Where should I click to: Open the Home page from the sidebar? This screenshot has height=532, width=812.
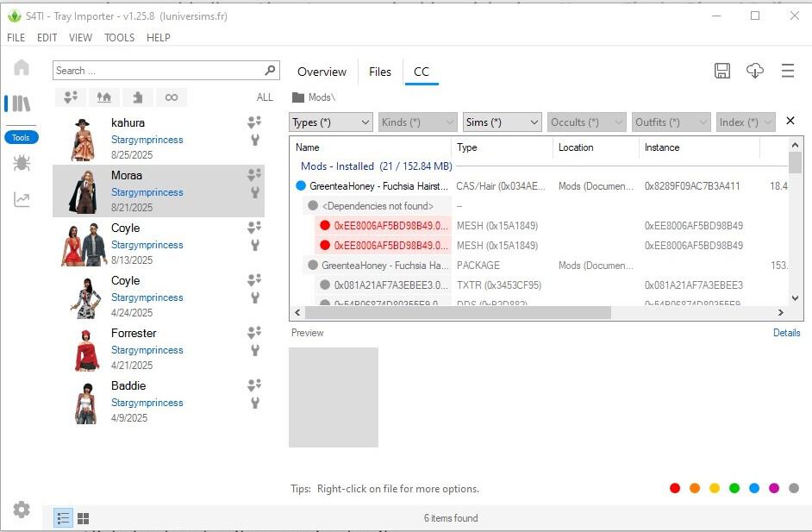click(x=22, y=68)
